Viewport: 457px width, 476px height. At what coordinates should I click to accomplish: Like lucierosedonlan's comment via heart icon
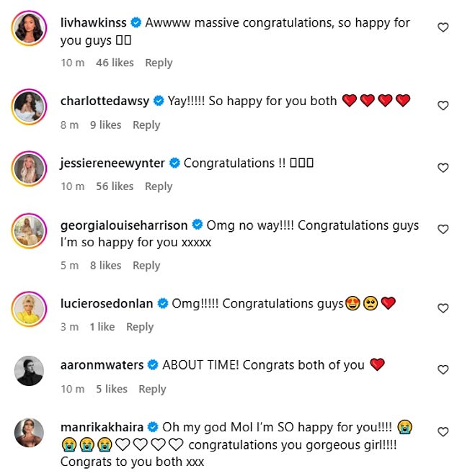point(443,308)
